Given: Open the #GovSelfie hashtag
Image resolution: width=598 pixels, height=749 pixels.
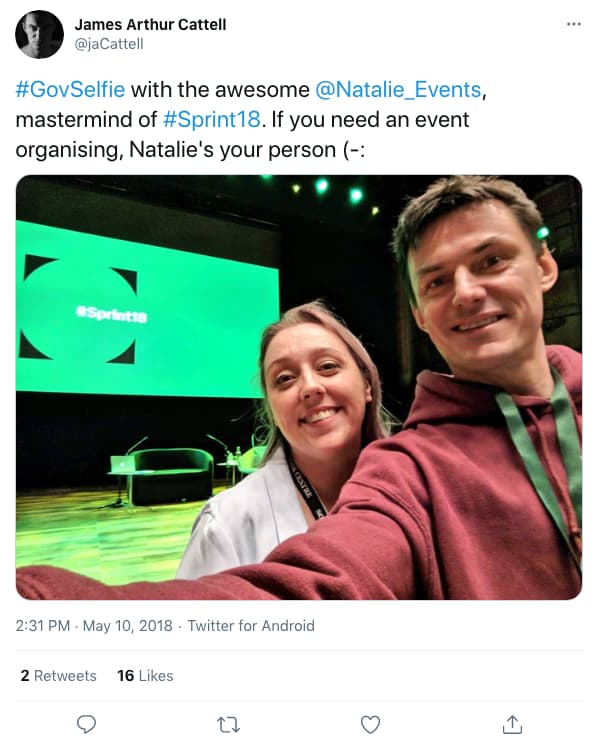Looking at the screenshot, I should point(70,89).
